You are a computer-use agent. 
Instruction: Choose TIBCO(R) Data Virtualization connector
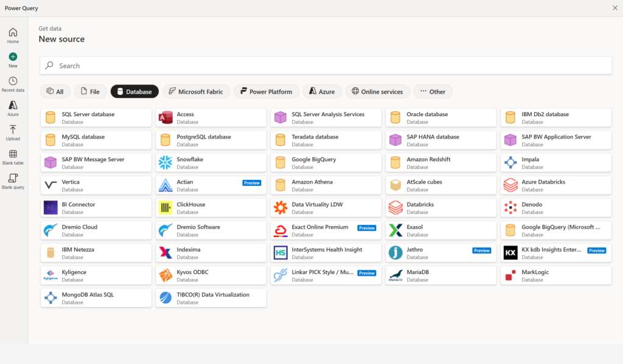pyautogui.click(x=211, y=298)
